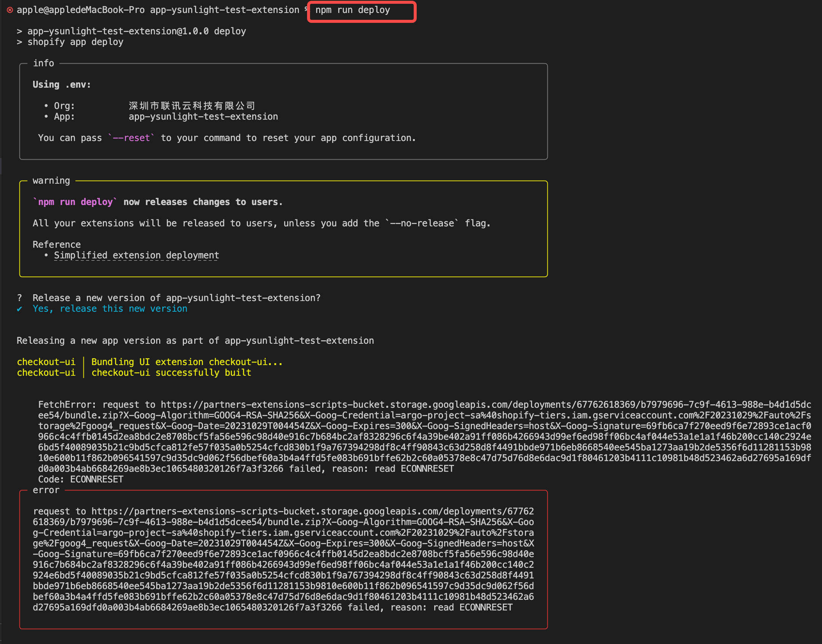This screenshot has height=644, width=822.
Task: Click the 'Code: ECONNRESET' line
Action: (x=80, y=479)
